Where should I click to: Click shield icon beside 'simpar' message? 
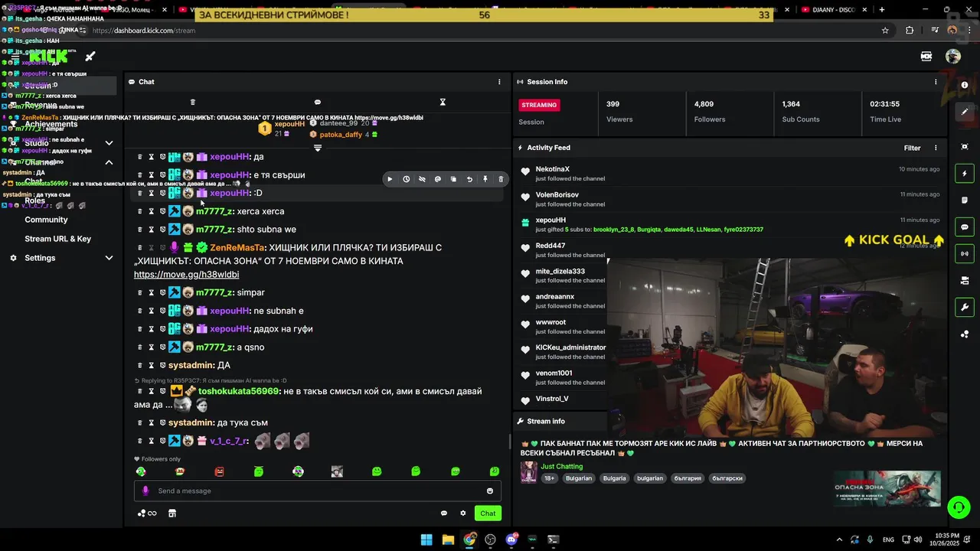point(162,292)
